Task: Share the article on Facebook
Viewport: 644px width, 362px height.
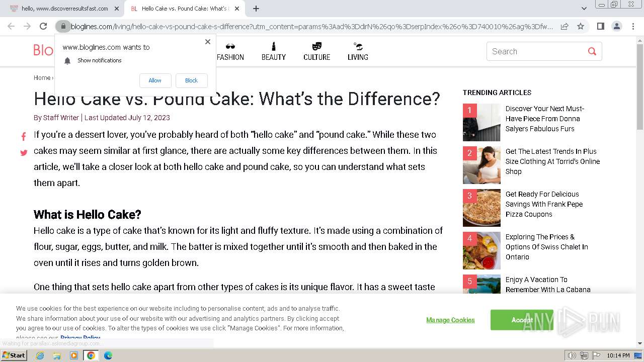Action: pyautogui.click(x=24, y=137)
